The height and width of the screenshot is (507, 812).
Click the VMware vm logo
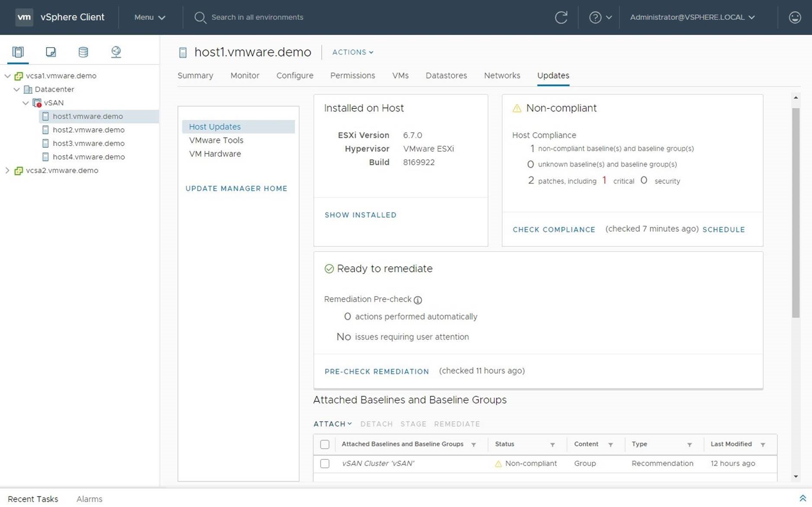coord(24,17)
